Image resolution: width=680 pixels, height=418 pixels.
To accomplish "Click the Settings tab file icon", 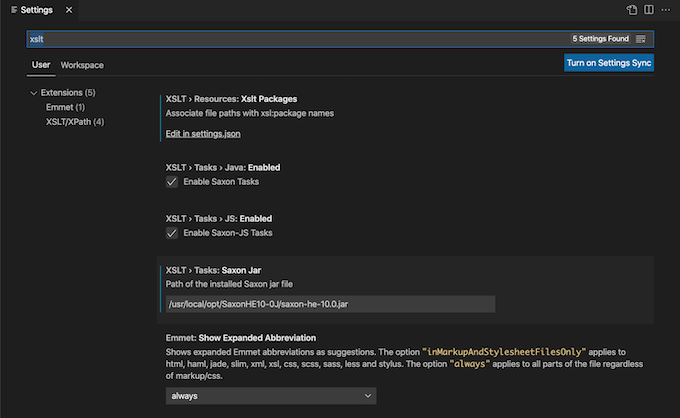I will click(12, 9).
